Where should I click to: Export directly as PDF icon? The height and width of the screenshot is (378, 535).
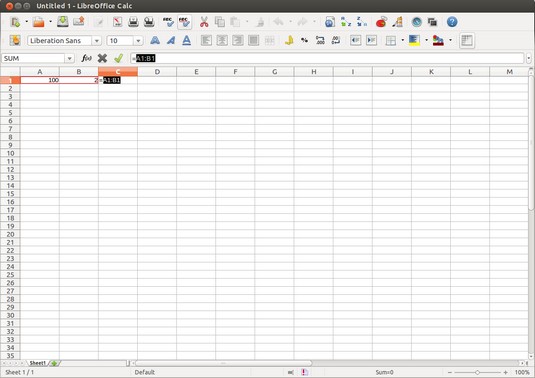(117, 22)
